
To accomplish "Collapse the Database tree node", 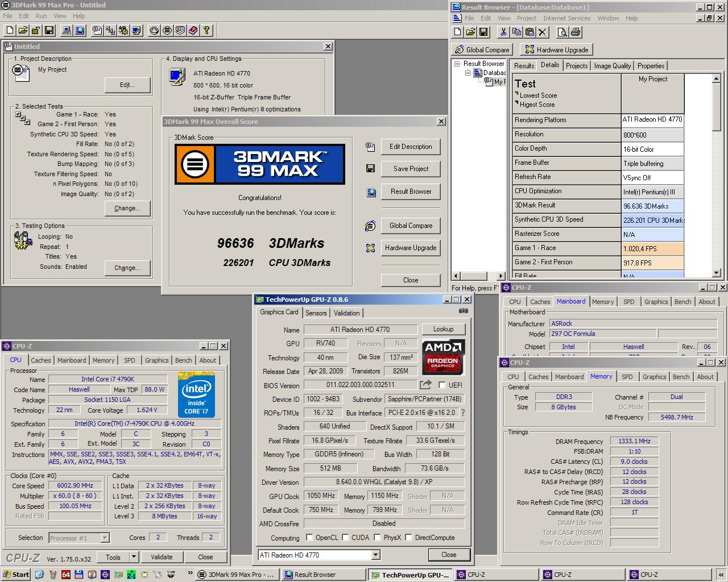I will (468, 73).
